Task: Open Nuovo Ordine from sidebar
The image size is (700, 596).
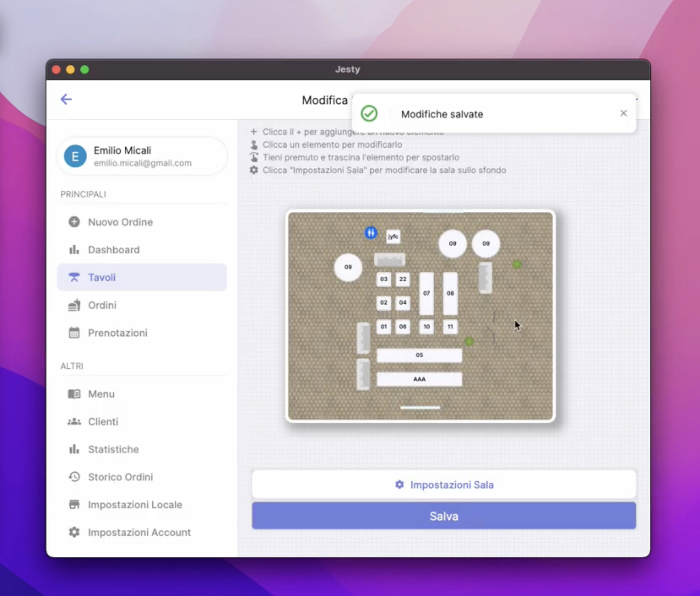Action: coord(120,222)
